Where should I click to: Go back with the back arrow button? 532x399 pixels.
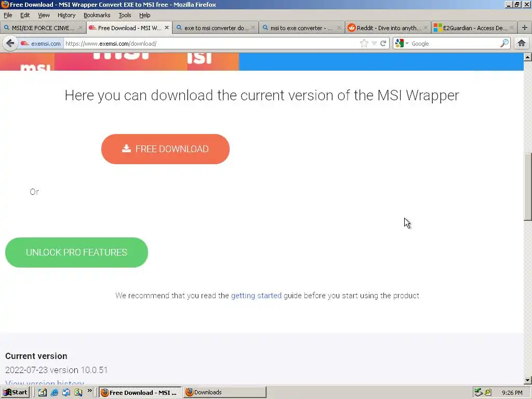point(10,44)
